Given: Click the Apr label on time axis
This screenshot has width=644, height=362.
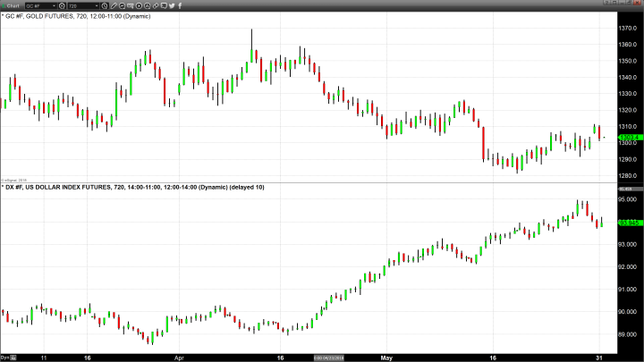Looking at the screenshot, I should pos(180,358).
